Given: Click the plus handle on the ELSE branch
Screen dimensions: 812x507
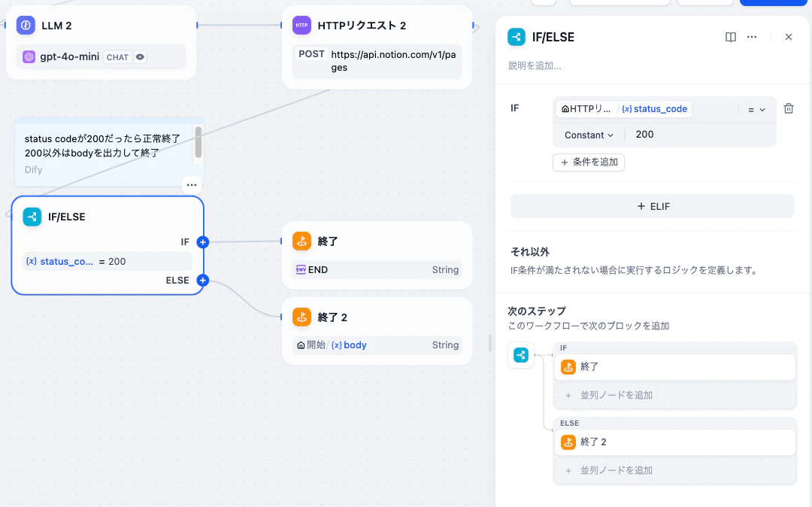Looking at the screenshot, I should (203, 280).
